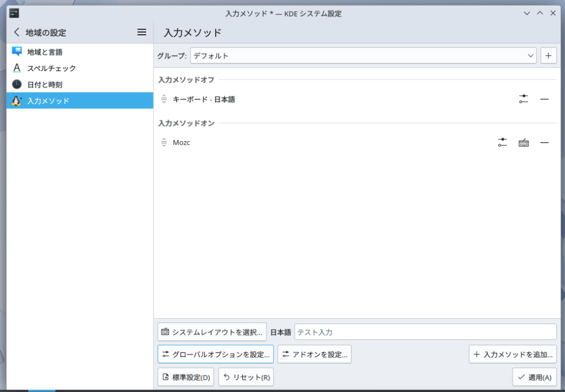The image size is (565, 392).
Task: Go back using the arrow beside 地域の設定
Action: coord(17,33)
